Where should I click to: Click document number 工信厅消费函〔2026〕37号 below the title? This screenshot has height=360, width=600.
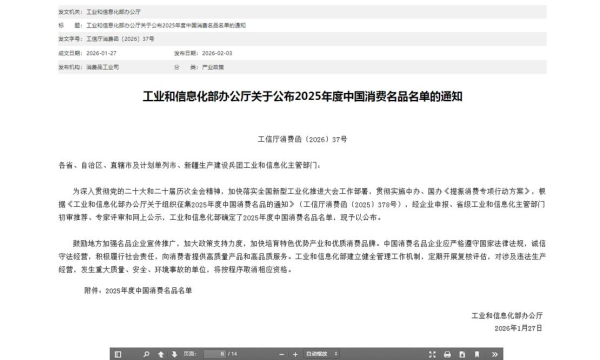tap(302, 139)
